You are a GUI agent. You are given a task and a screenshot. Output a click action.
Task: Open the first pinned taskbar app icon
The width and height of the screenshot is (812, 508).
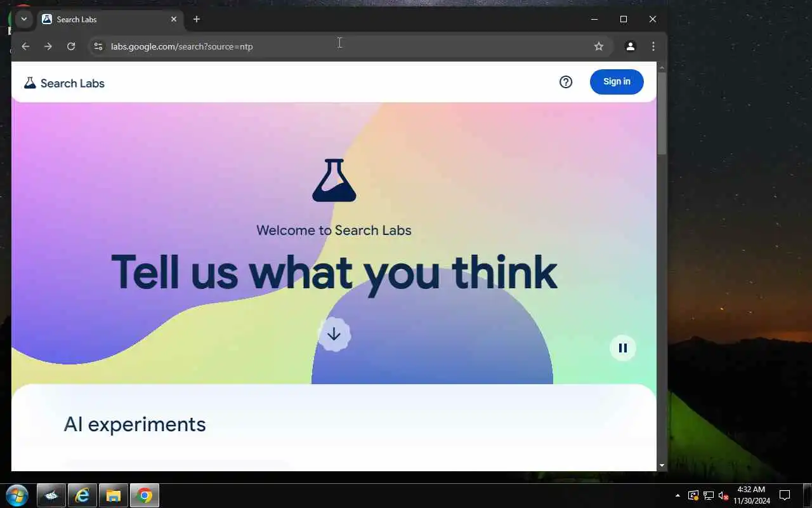(51, 495)
